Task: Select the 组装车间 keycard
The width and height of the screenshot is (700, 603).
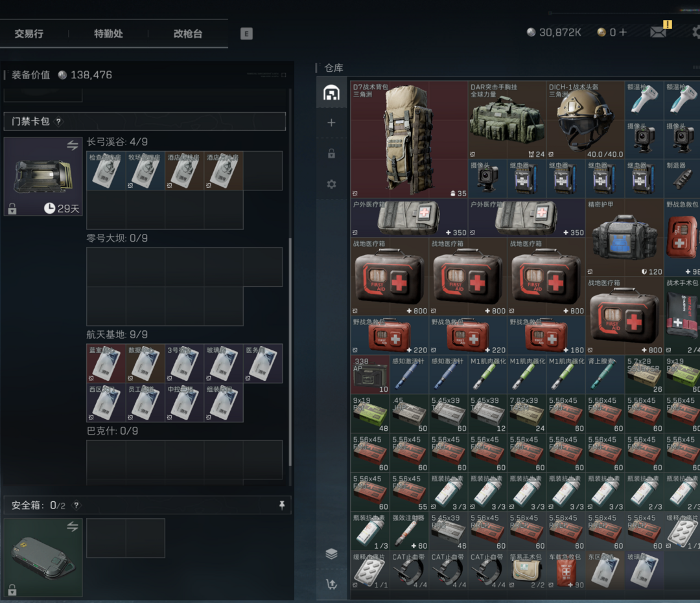Action: (x=224, y=403)
